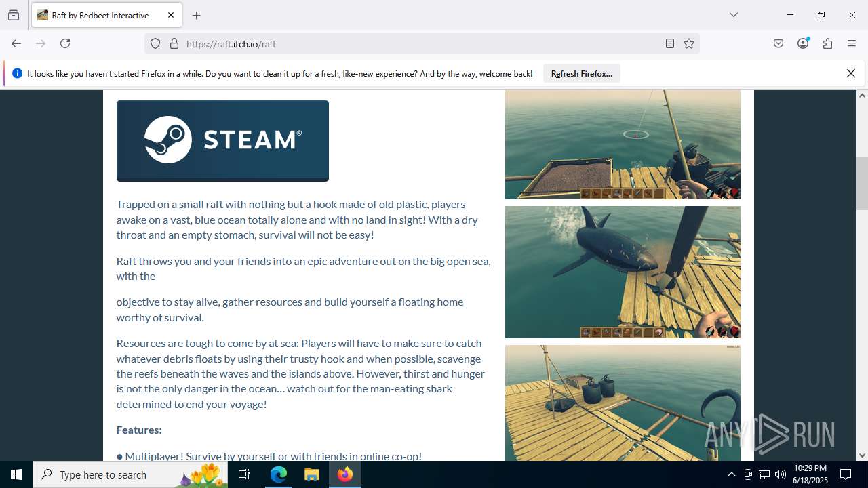Click the "Features:" heading text
The image size is (868, 488).
139,430
